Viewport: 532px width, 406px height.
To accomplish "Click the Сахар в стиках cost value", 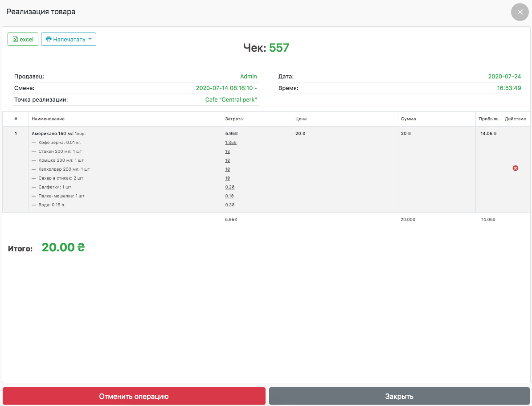I will click(x=228, y=178).
